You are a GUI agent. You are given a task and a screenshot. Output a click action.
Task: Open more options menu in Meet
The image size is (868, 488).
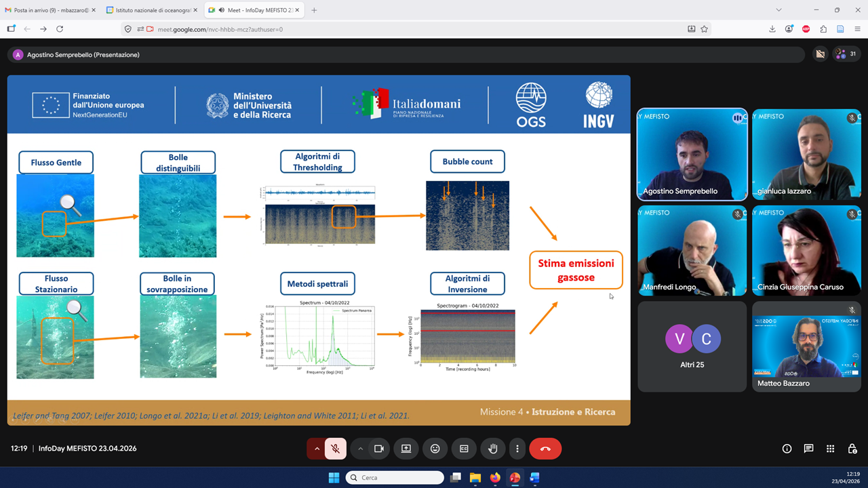(x=517, y=449)
